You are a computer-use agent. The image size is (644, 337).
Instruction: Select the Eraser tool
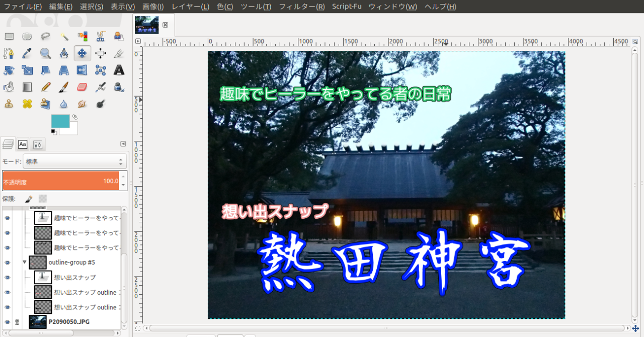(x=83, y=87)
